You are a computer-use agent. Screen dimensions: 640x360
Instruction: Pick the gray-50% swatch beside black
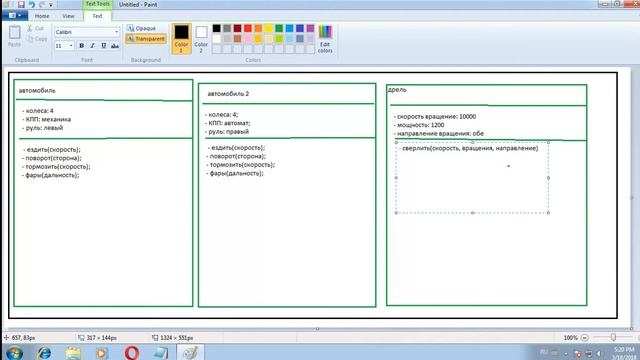point(227,28)
